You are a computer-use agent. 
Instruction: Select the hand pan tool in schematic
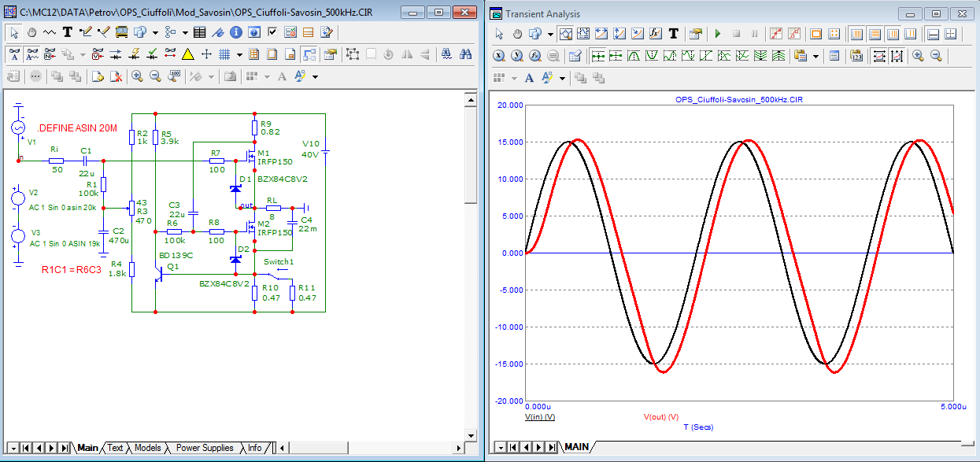point(32,32)
